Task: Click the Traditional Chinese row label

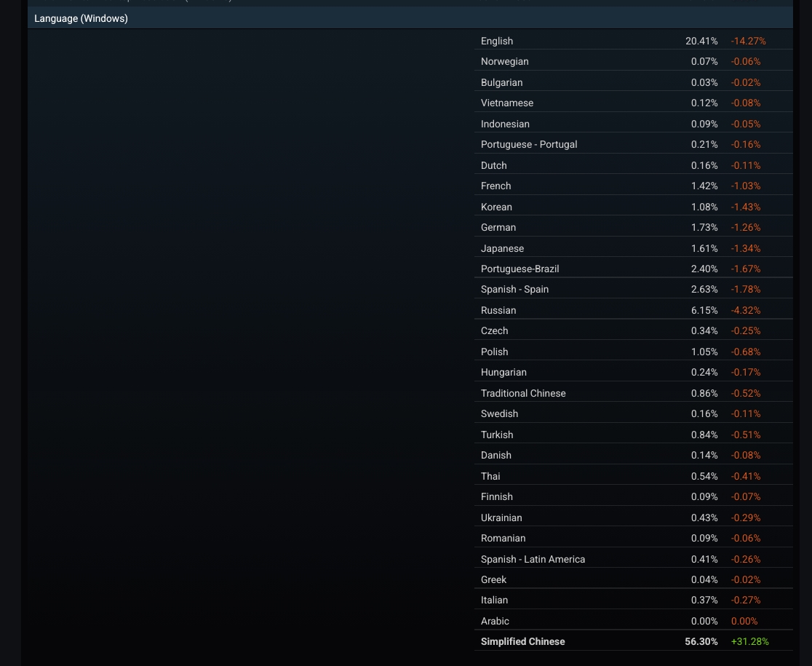Action: (523, 393)
